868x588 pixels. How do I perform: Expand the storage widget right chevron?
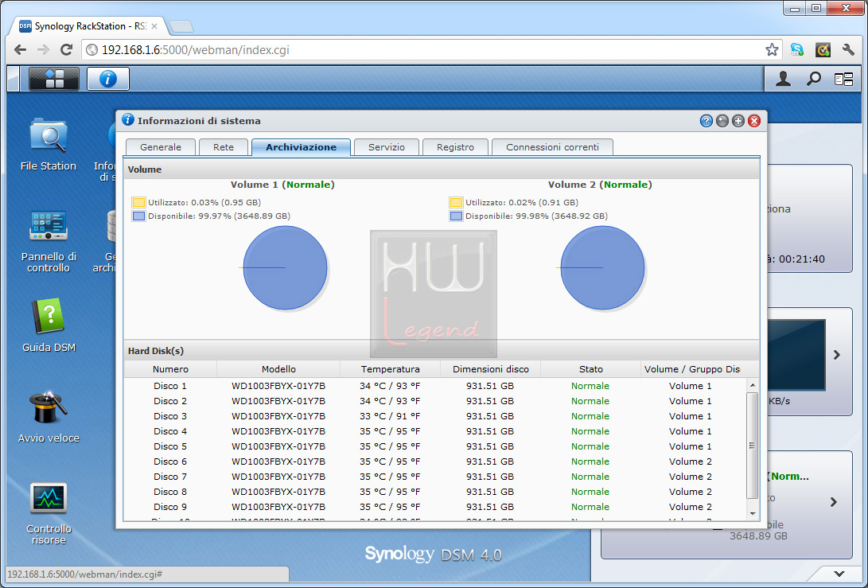pos(834,502)
